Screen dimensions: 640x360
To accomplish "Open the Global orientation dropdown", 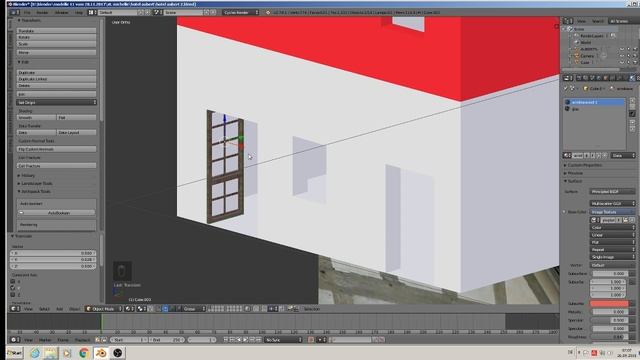I will point(194,309).
